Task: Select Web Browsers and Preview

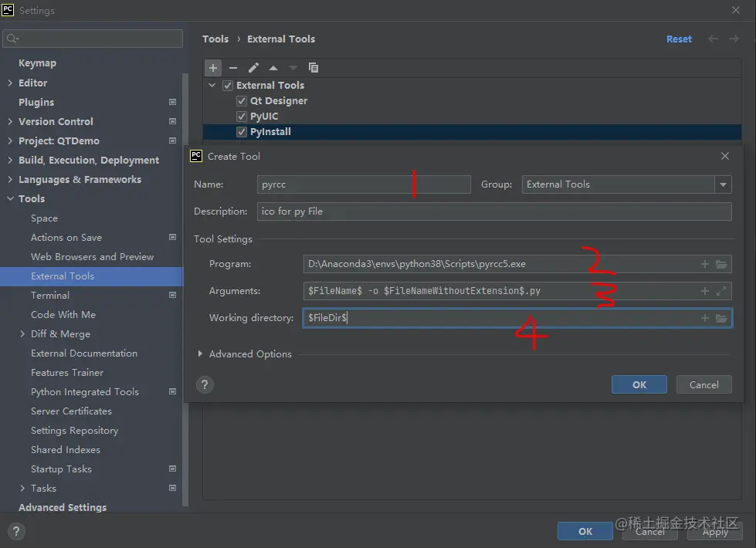Action: 92,256
